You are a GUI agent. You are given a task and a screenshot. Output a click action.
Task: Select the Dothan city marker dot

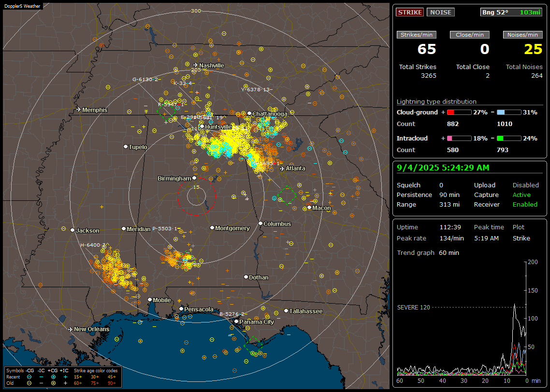pyautogui.click(x=246, y=277)
